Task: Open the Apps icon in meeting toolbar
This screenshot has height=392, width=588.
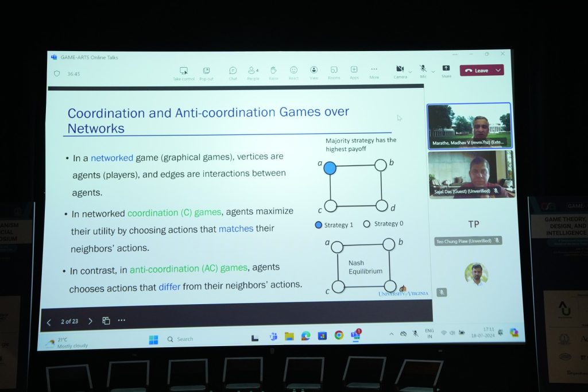Action: coord(354,71)
